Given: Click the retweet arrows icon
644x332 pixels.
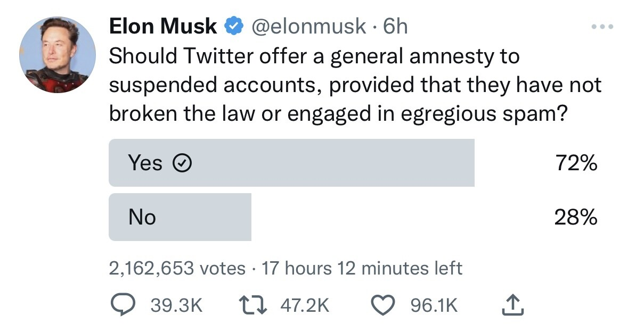Looking at the screenshot, I should (x=257, y=305).
